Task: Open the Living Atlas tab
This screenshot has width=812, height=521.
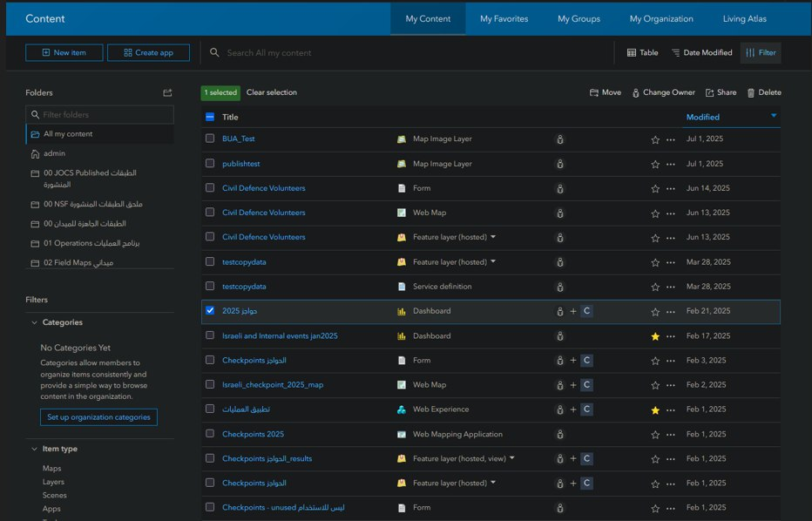Action: pyautogui.click(x=745, y=18)
